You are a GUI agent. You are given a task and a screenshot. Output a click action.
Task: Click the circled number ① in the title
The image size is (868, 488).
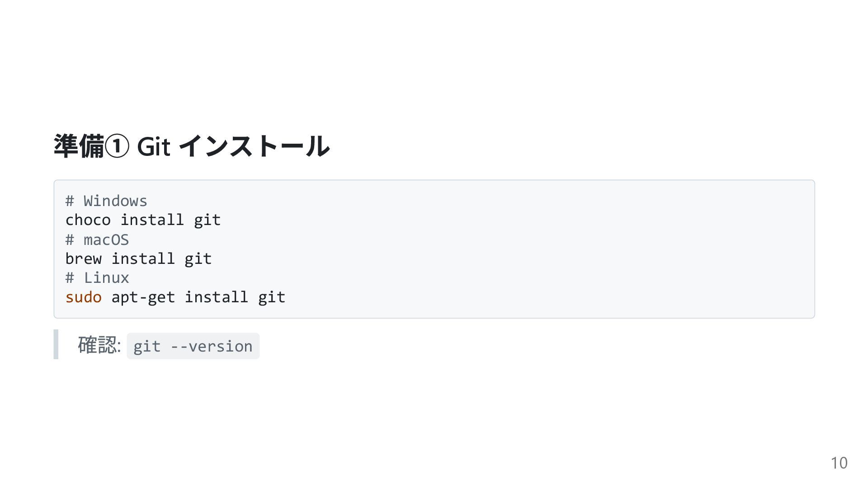coord(117,147)
